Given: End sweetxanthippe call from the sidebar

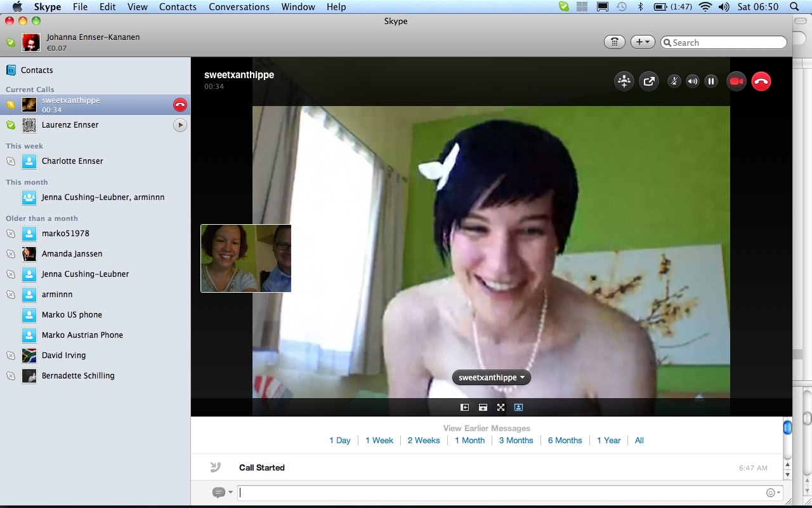Looking at the screenshot, I should pos(180,105).
